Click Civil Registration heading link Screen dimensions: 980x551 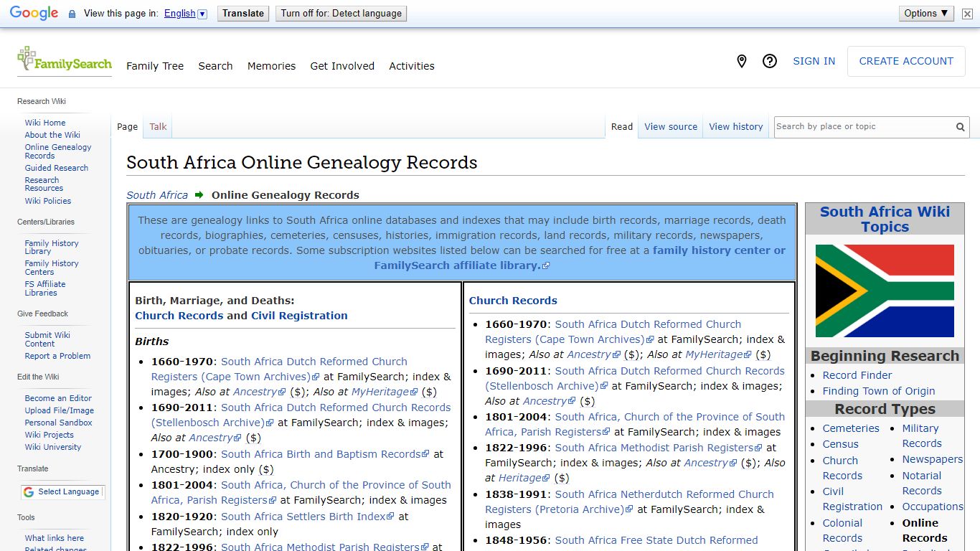[x=299, y=316]
